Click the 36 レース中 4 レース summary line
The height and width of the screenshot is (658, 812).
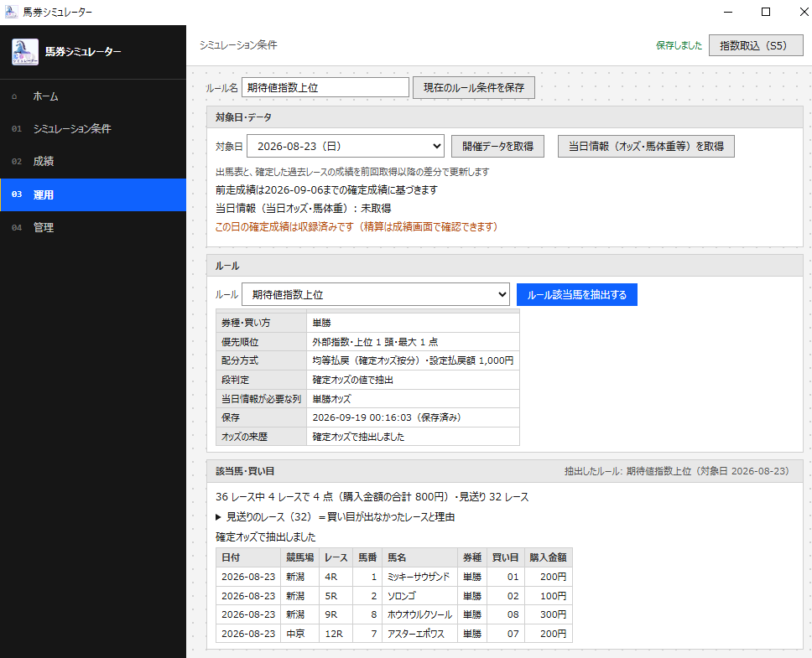coord(372,497)
